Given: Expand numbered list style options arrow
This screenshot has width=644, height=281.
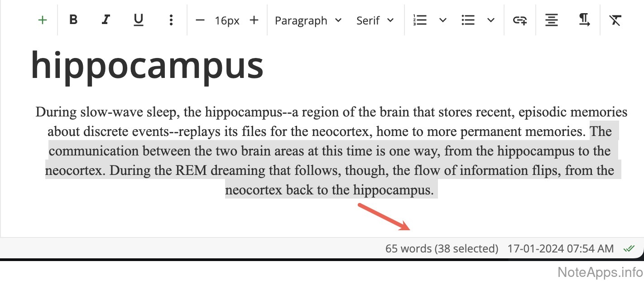Looking at the screenshot, I should point(443,20).
